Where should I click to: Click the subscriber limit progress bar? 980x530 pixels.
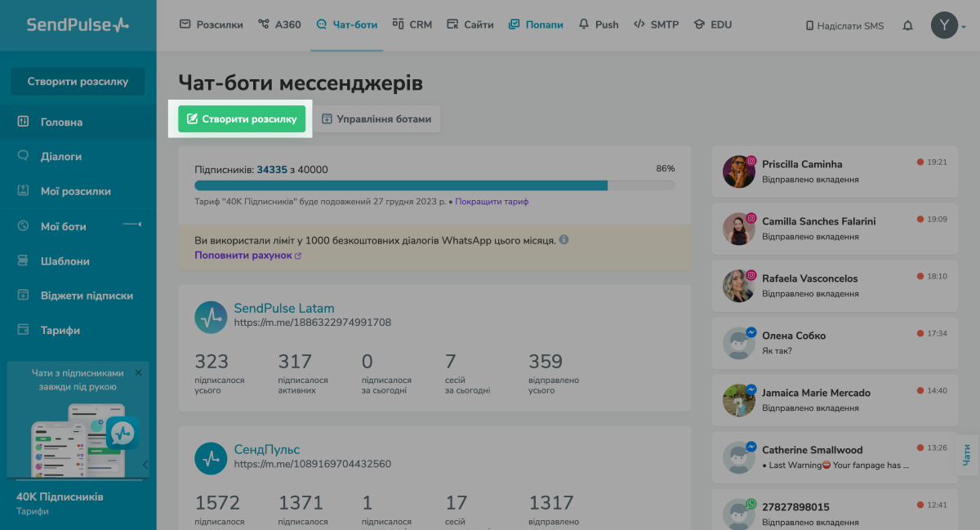pos(433,185)
